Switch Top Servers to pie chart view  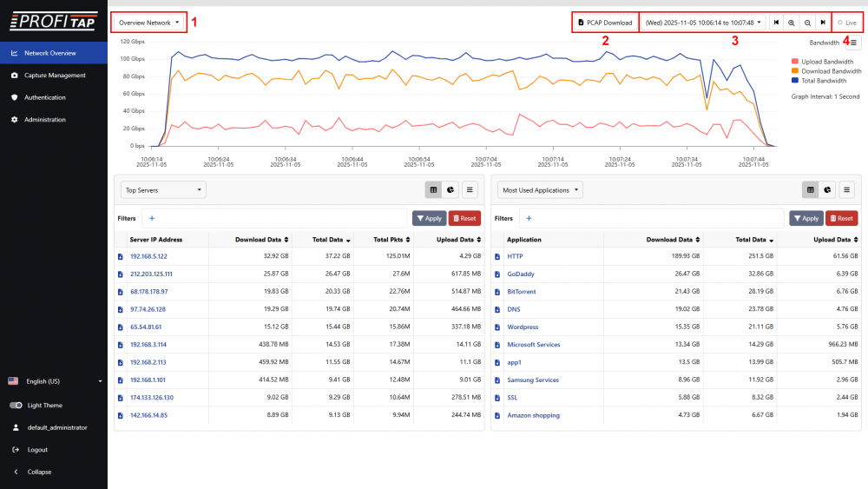pos(451,189)
